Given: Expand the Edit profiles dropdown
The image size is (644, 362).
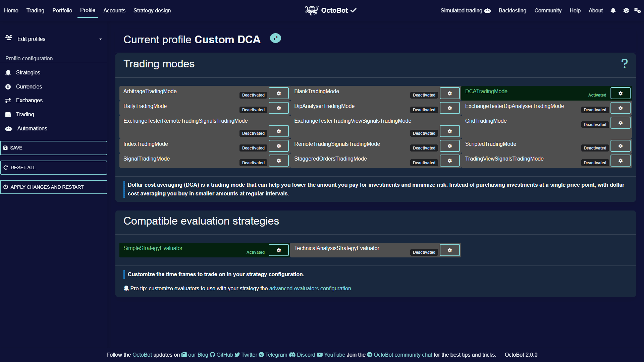Looking at the screenshot, I should [54, 39].
